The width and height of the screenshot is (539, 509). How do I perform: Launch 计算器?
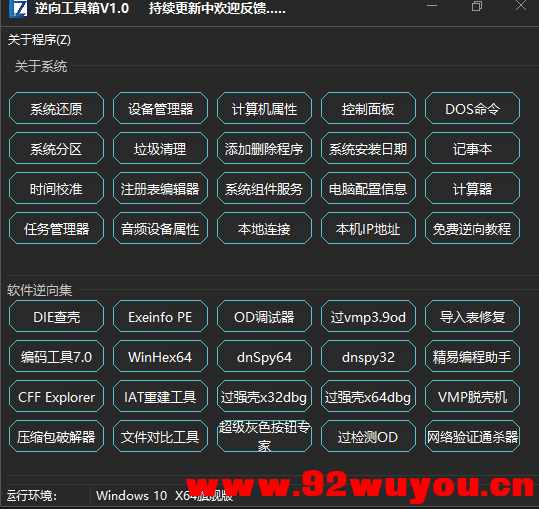click(472, 188)
